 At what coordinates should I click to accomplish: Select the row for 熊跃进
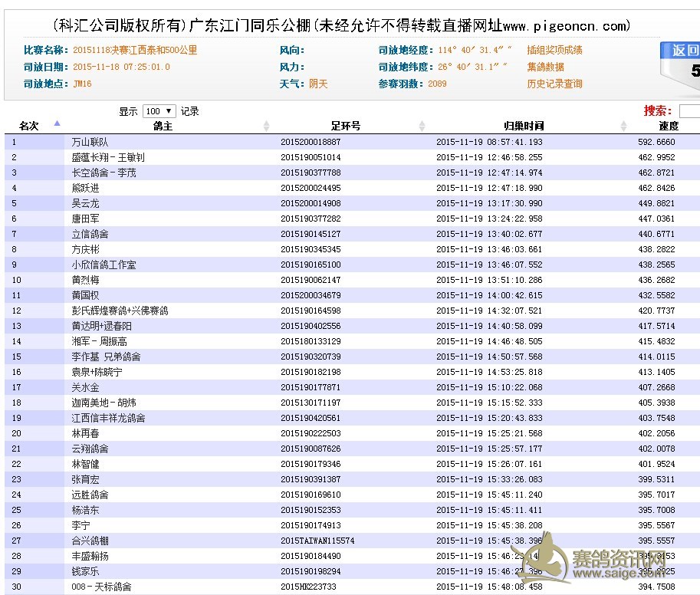coord(85,188)
